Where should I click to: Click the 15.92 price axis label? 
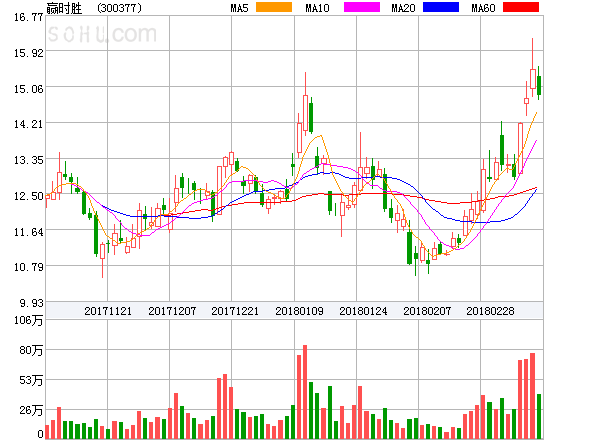(x=28, y=53)
